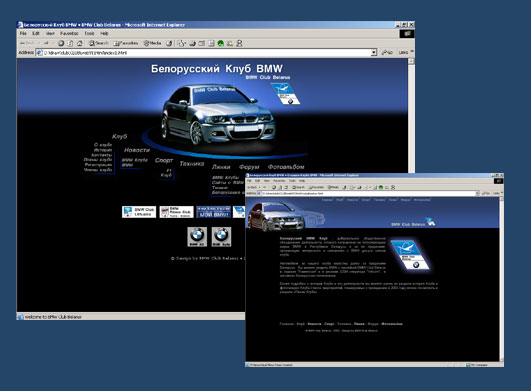
Task: Click the Refresh icon in main browser toolbar
Action: click(70, 43)
